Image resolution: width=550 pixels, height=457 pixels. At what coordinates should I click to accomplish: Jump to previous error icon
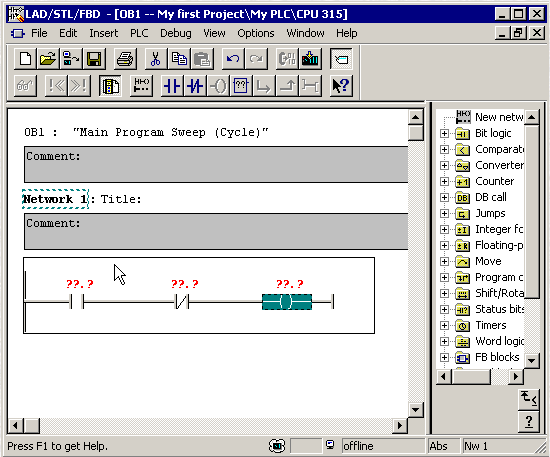click(56, 86)
